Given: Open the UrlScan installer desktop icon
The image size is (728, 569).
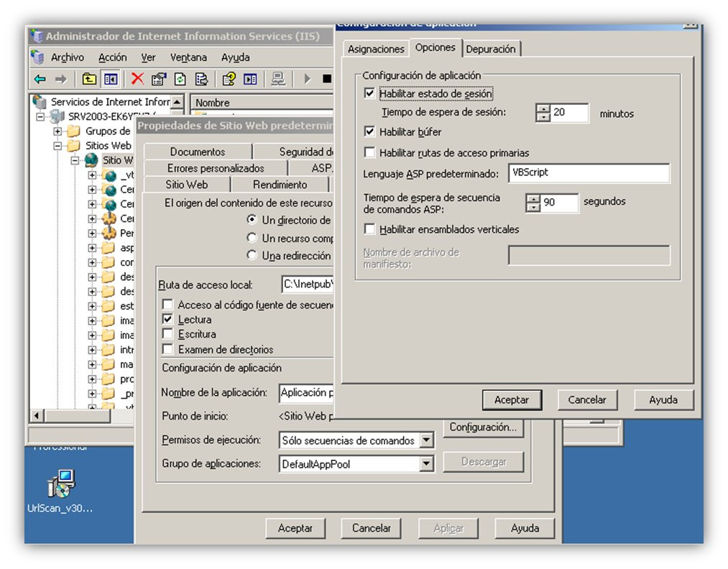Looking at the screenshot, I should point(61,484).
